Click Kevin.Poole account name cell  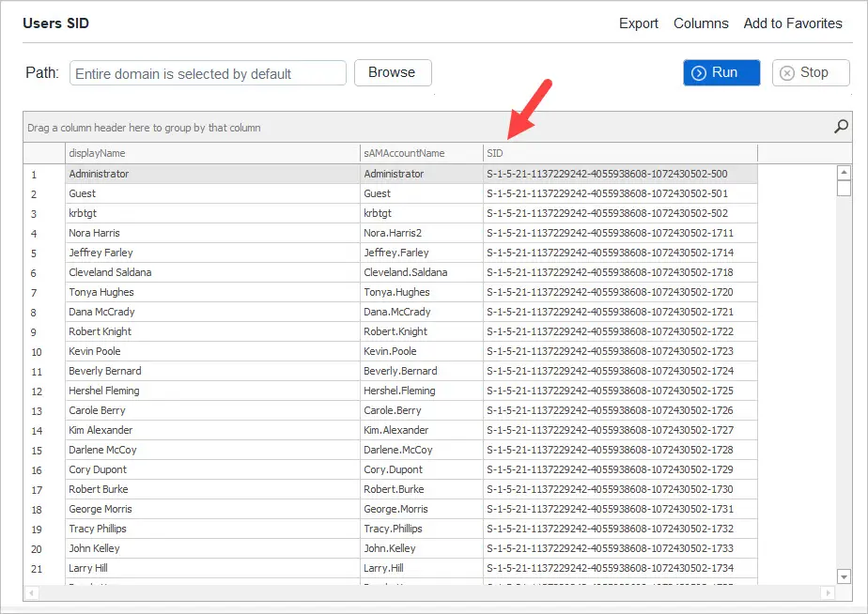coord(421,351)
